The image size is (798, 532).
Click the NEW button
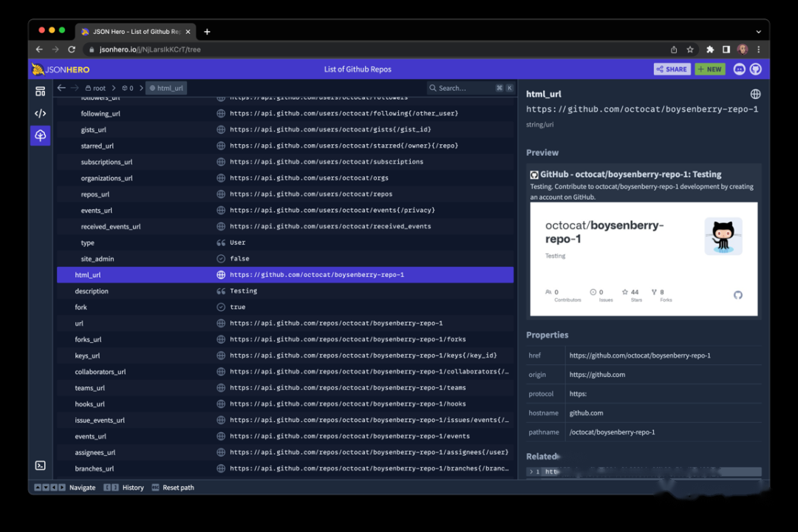710,69
